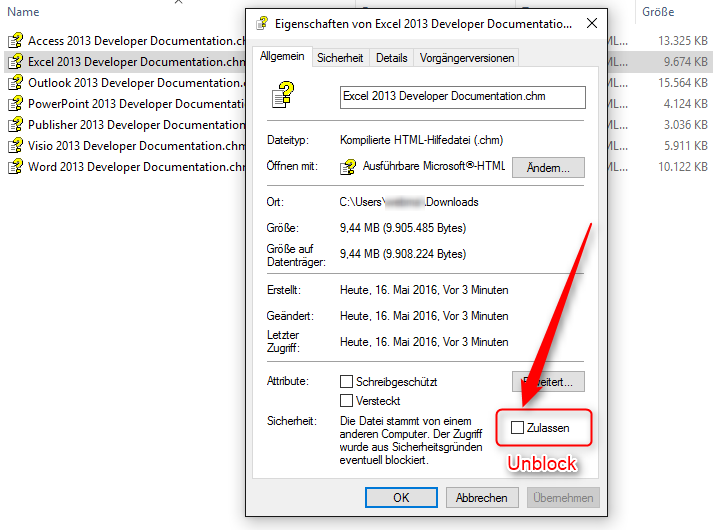Screen dimensions: 713x530
Task: Tick the Versteckt attribute checkbox
Action: point(346,400)
